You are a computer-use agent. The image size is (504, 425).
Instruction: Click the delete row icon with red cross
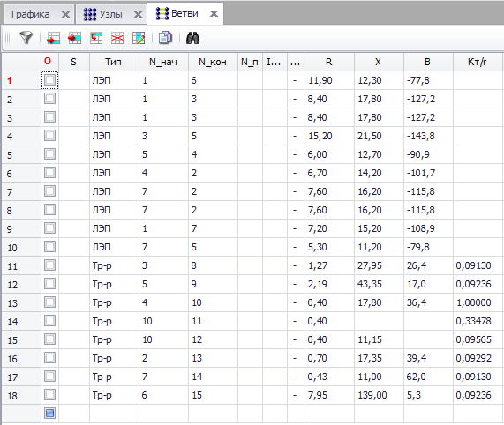(x=117, y=38)
